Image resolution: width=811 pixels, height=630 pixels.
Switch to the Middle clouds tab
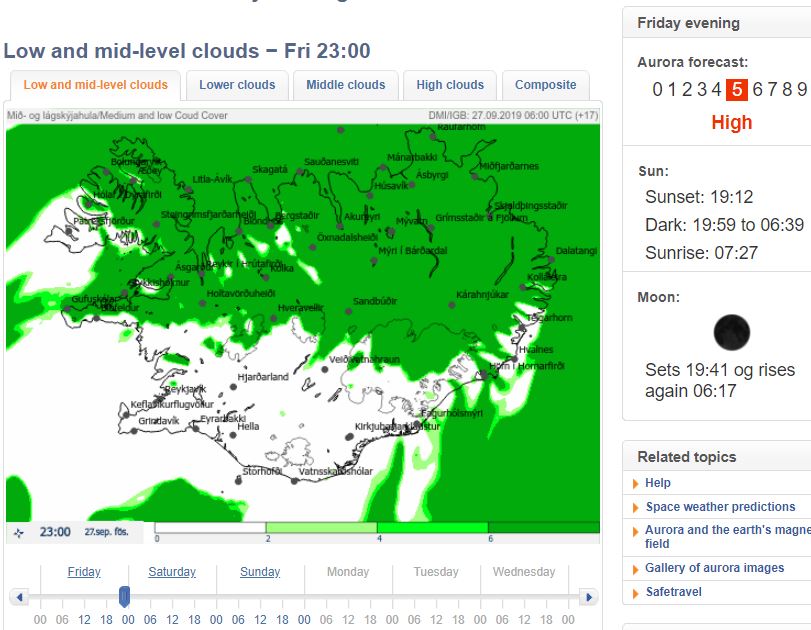[345, 85]
